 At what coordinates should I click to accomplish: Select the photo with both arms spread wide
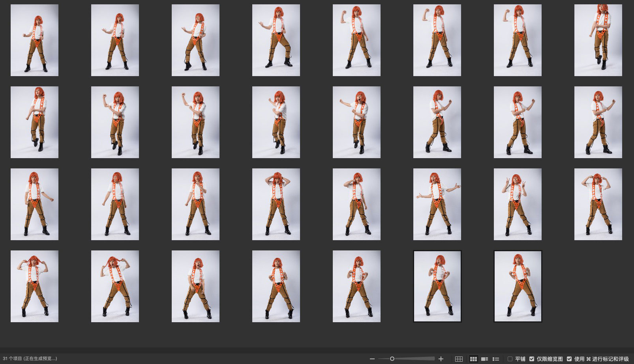(437, 204)
